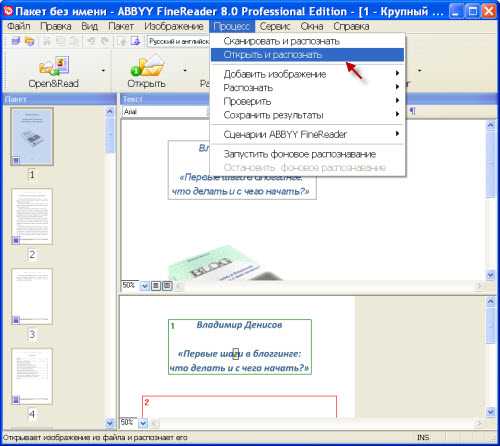This screenshot has height=446, width=500.
Task: Open the Open&Read button dropdown arrow
Action: point(103,70)
